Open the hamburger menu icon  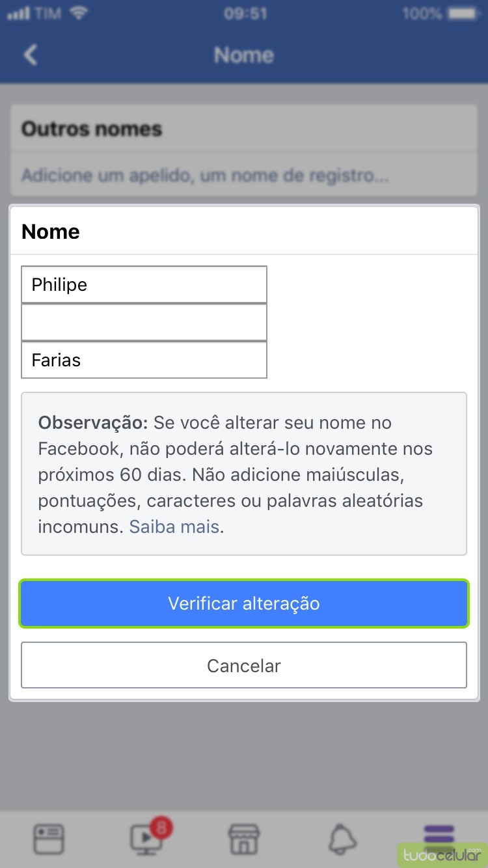pyautogui.click(x=439, y=837)
